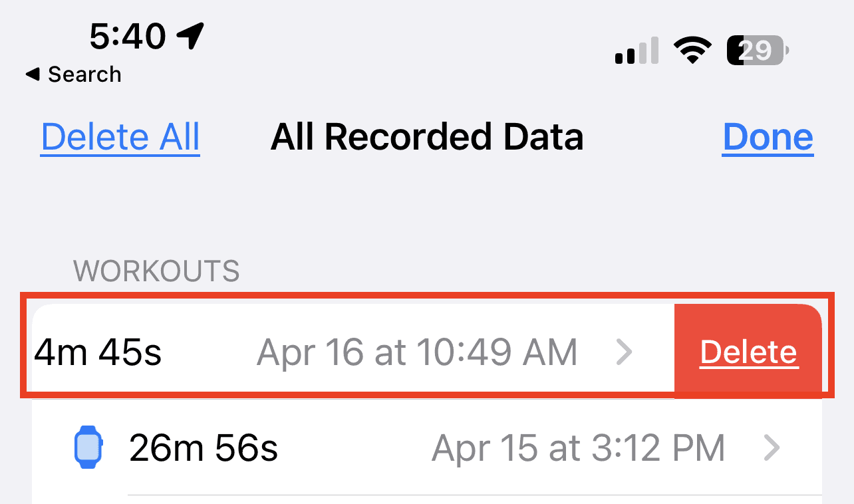Screen dimensions: 854x504
Task: Tap the blue Apple Watch source icon
Action: pos(88,447)
